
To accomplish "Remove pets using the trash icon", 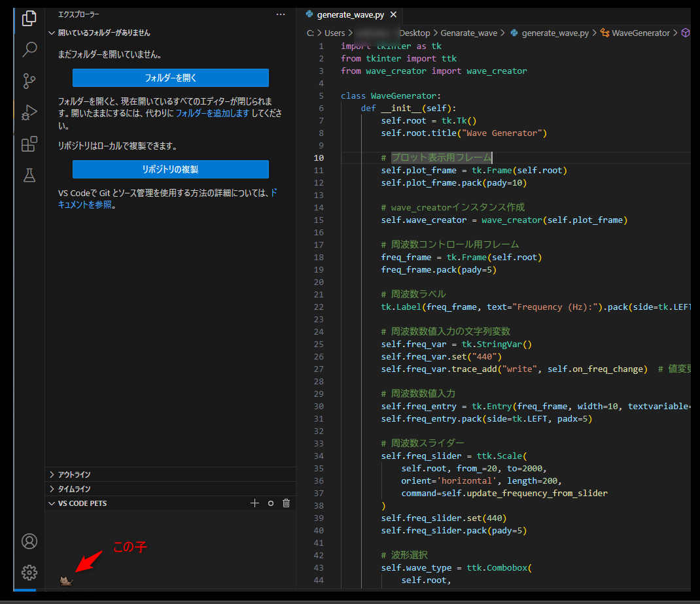I will pyautogui.click(x=286, y=503).
